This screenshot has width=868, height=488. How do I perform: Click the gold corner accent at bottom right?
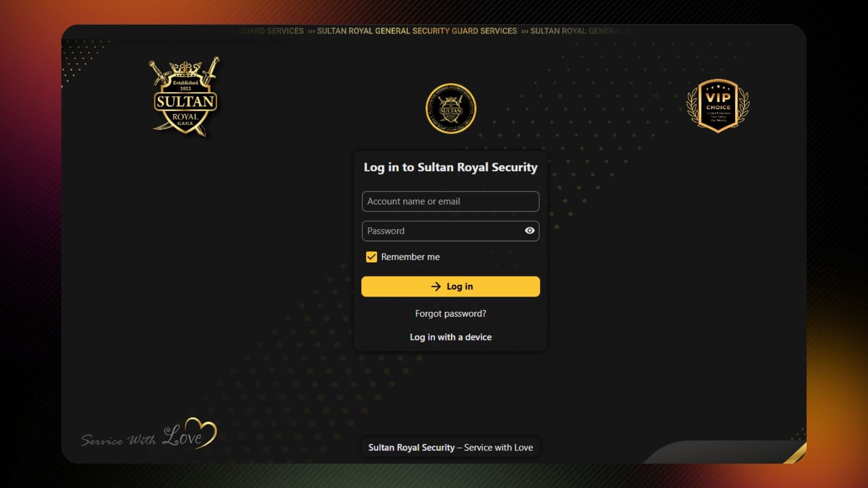point(795,453)
